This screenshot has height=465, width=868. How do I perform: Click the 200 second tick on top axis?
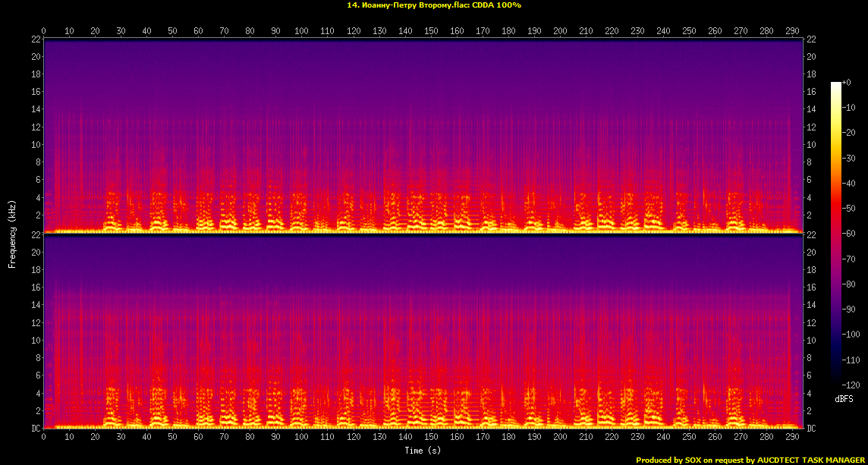[560, 31]
